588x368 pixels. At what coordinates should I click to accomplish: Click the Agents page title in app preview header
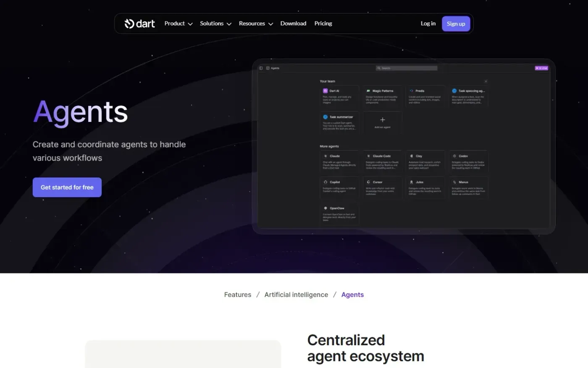tap(275, 68)
